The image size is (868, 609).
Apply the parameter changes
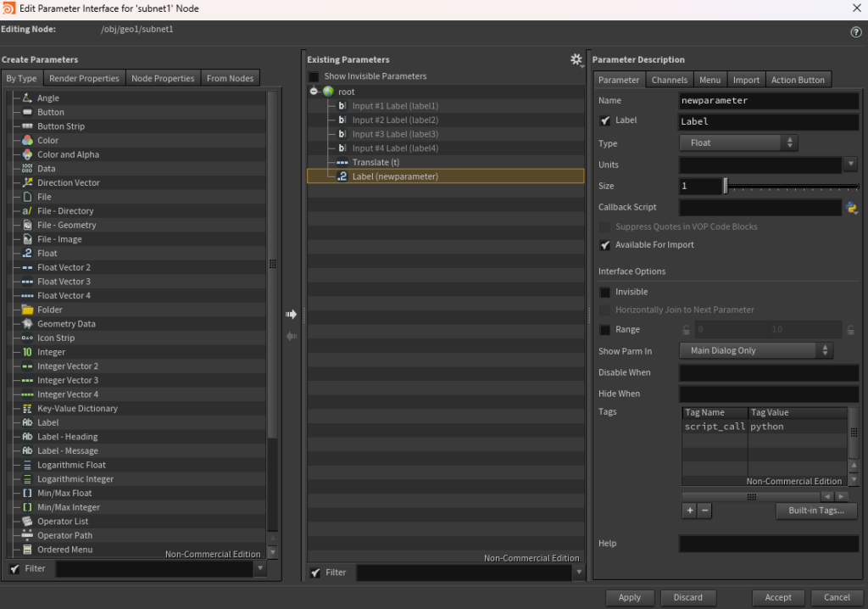pyautogui.click(x=630, y=597)
